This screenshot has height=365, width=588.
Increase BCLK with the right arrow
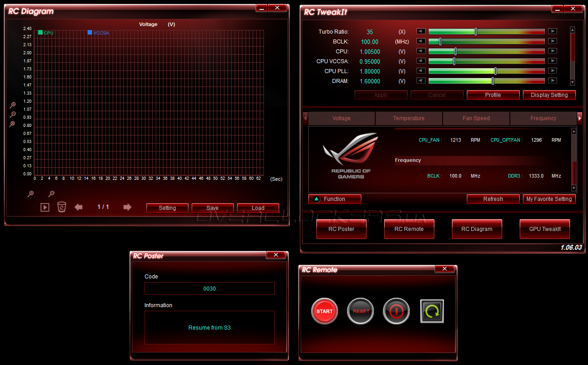click(553, 41)
